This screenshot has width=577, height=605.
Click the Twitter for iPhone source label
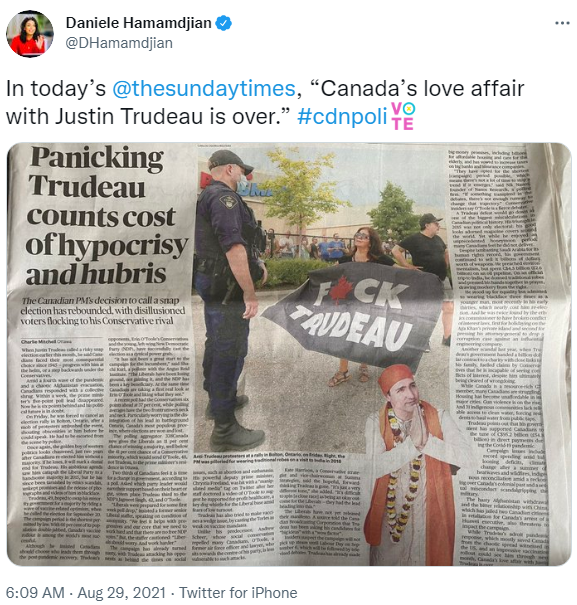[x=238, y=592]
